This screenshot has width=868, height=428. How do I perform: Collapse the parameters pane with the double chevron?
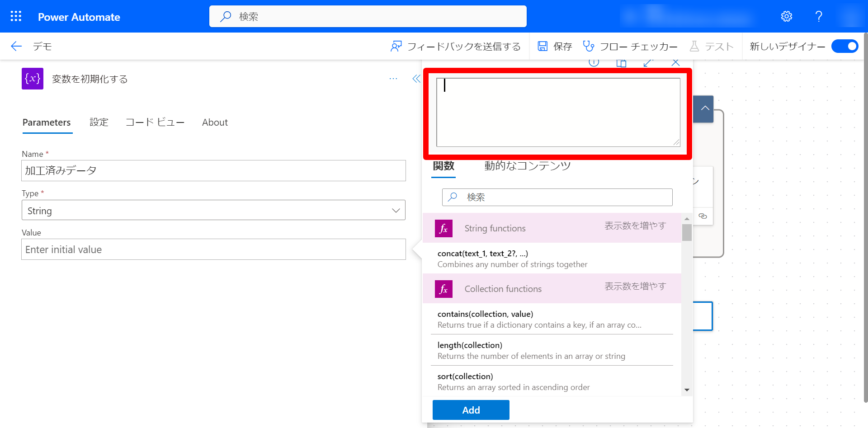(x=416, y=78)
